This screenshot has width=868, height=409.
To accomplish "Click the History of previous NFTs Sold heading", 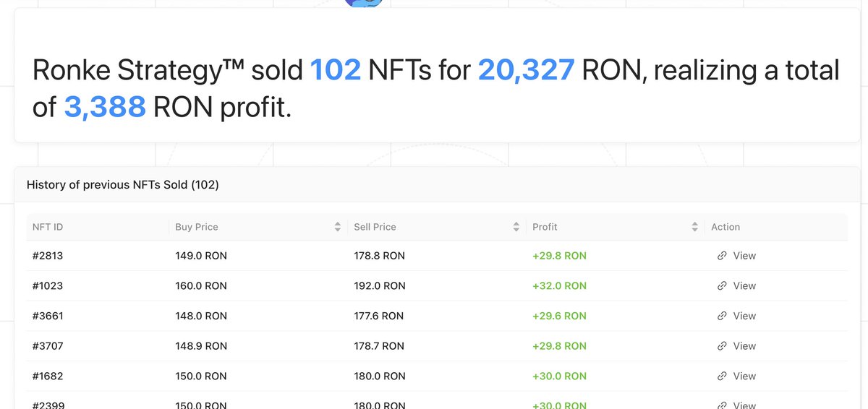I will click(x=123, y=185).
